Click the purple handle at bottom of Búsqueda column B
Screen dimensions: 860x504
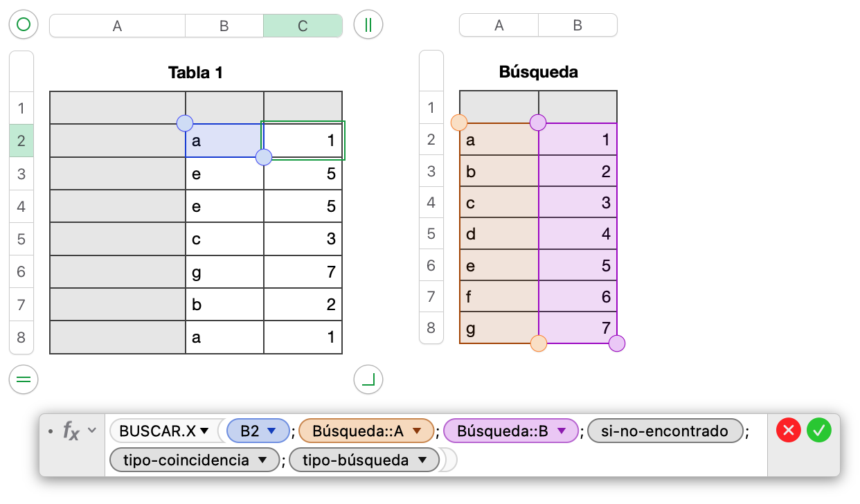click(x=616, y=343)
